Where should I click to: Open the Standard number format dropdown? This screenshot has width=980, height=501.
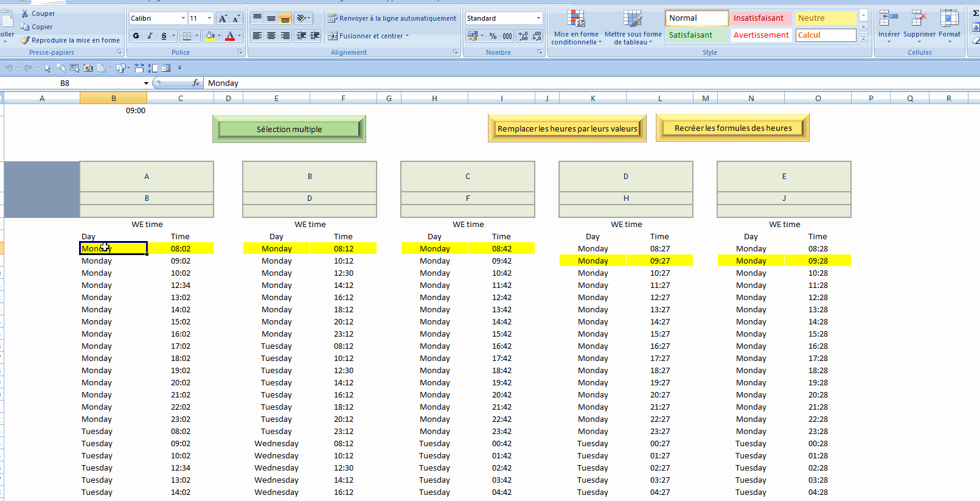(x=538, y=18)
